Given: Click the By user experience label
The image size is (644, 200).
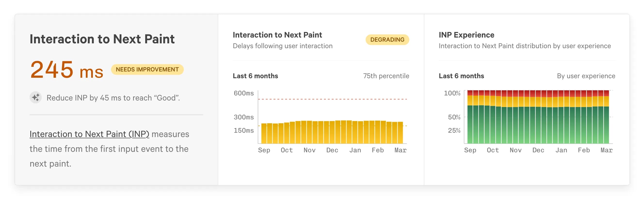Looking at the screenshot, I should 586,76.
